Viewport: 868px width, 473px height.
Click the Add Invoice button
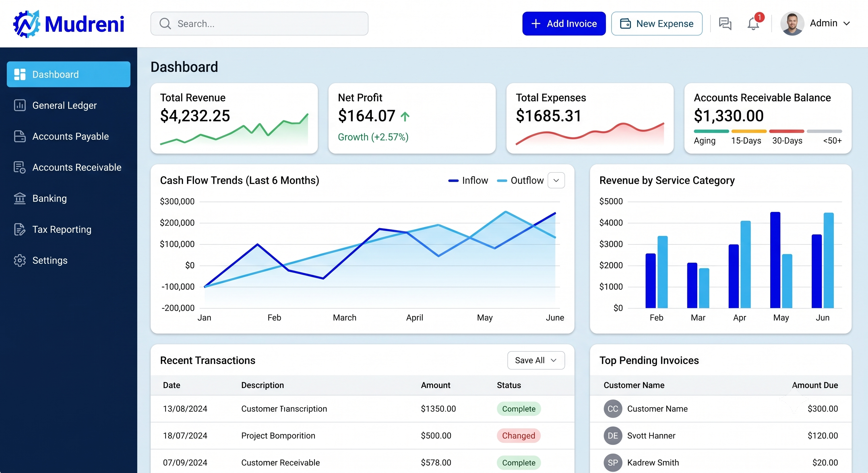click(564, 24)
